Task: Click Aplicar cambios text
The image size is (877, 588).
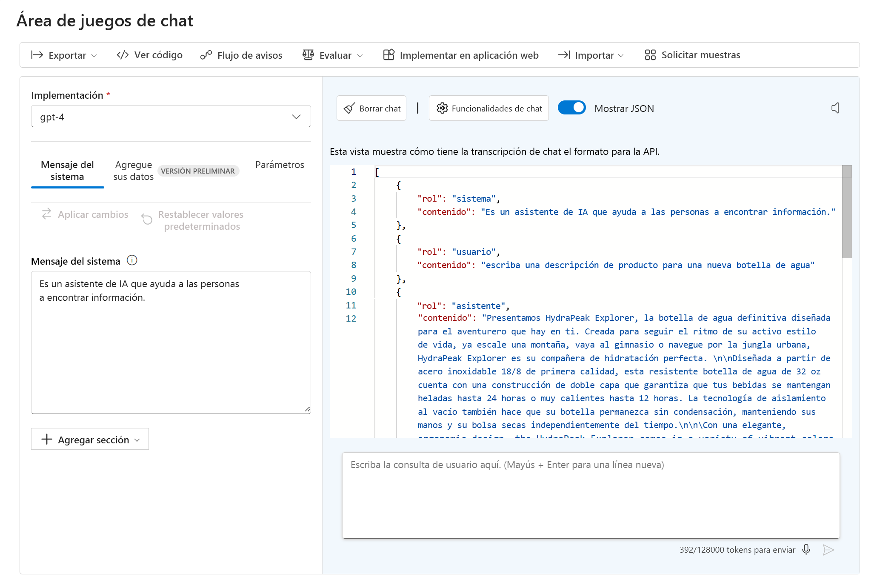Action: pos(93,214)
